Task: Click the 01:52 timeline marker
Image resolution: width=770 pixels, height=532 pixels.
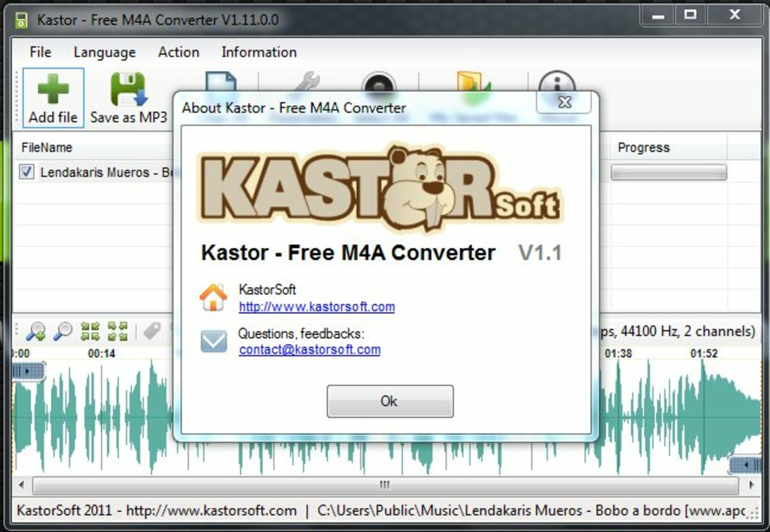Action: 703,353
